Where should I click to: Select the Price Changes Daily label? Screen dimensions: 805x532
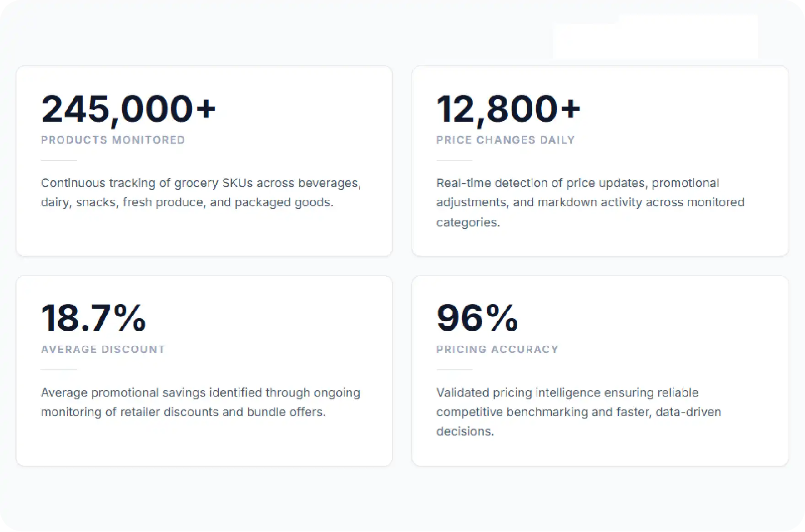pos(505,140)
